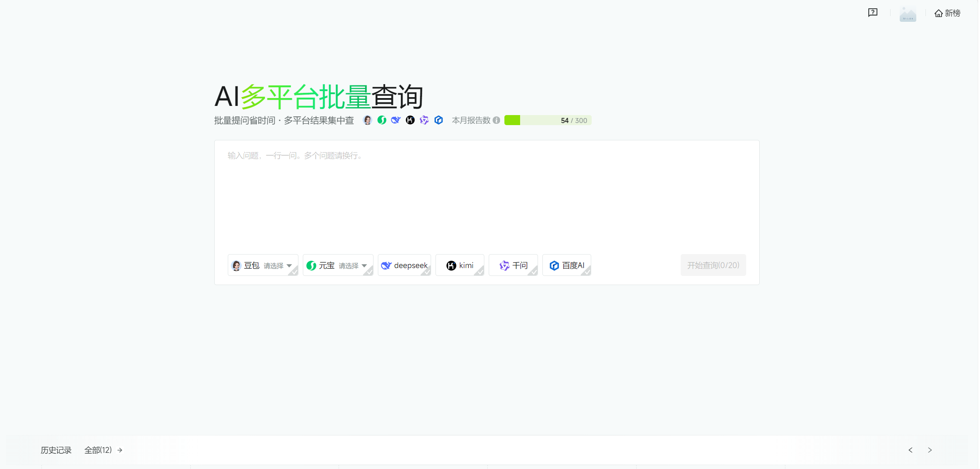Click the info icon beside 本月报告数
980x469 pixels.
click(497, 120)
